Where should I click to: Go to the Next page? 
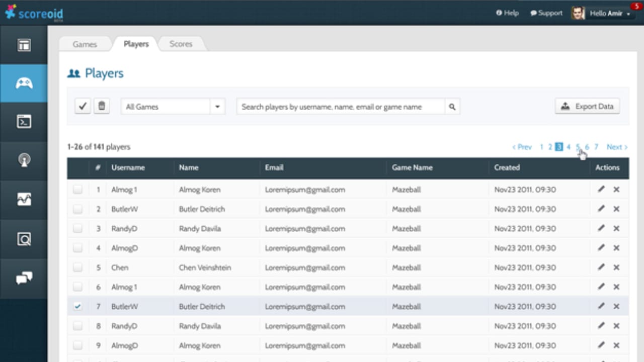tap(617, 147)
